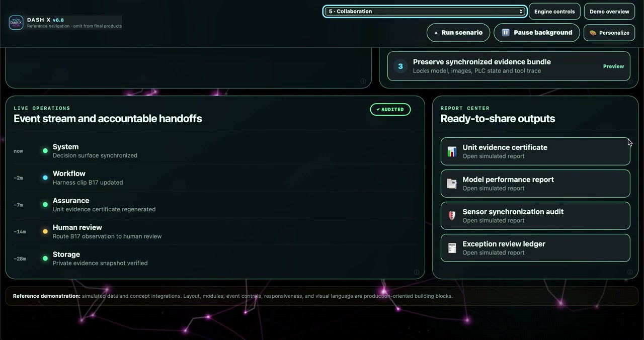The width and height of the screenshot is (644, 340).
Task: Open the '5 · Collaboration' scenario dropdown
Action: point(425,12)
